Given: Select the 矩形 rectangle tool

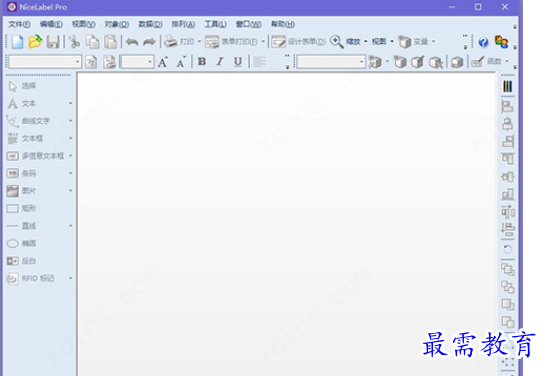Looking at the screenshot, I should 22,208.
